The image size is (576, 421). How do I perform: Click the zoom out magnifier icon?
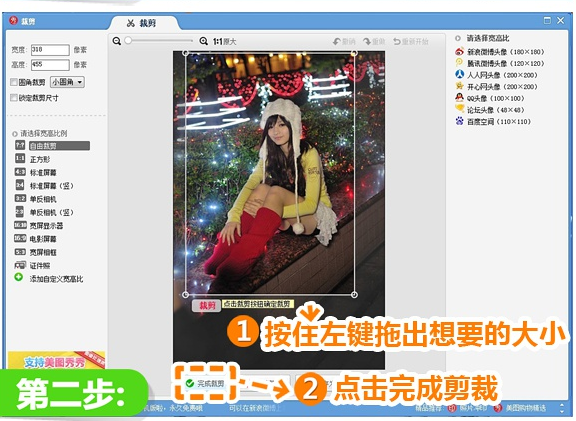[x=117, y=41]
